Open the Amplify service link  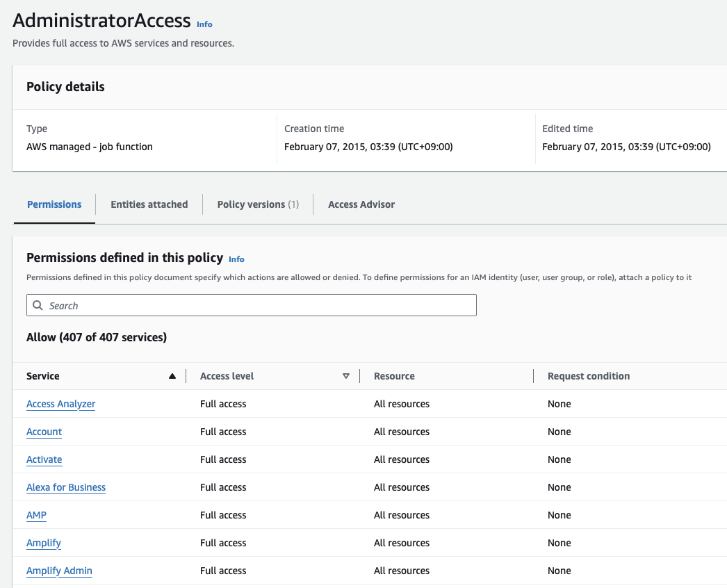pos(44,543)
